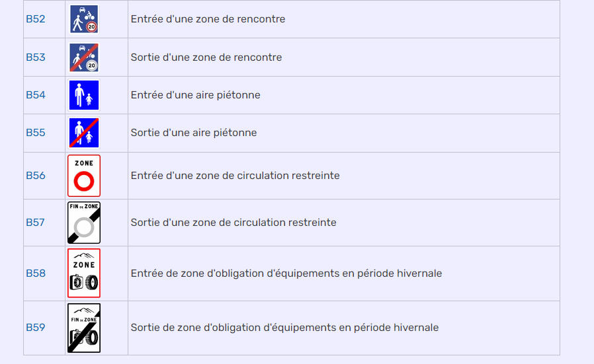Click the crossed-out pedestrian area exit sign
The height and width of the screenshot is (364, 594).
(84, 133)
